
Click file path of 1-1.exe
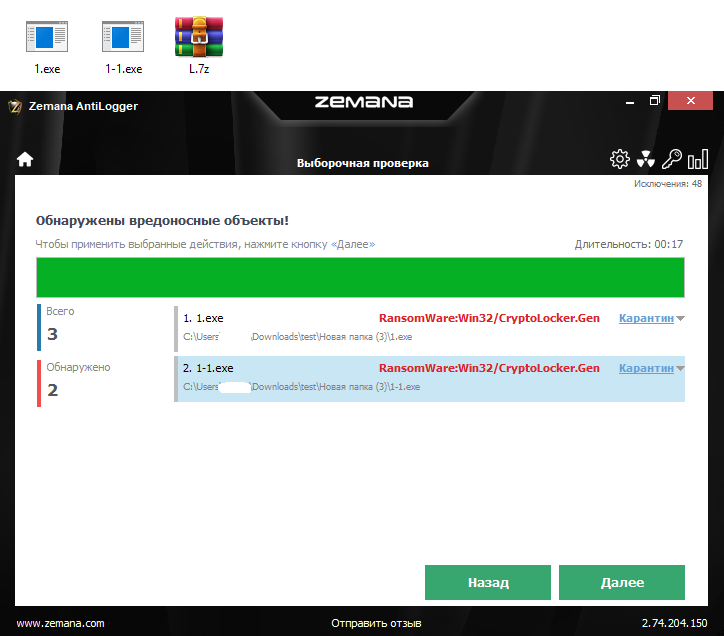302,387
